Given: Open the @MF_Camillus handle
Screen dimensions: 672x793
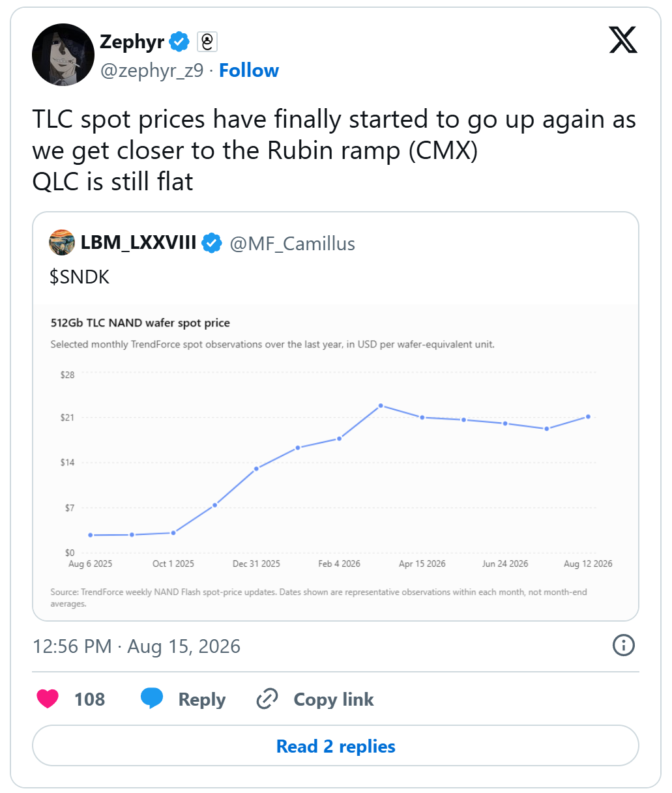Looking at the screenshot, I should click(x=293, y=243).
